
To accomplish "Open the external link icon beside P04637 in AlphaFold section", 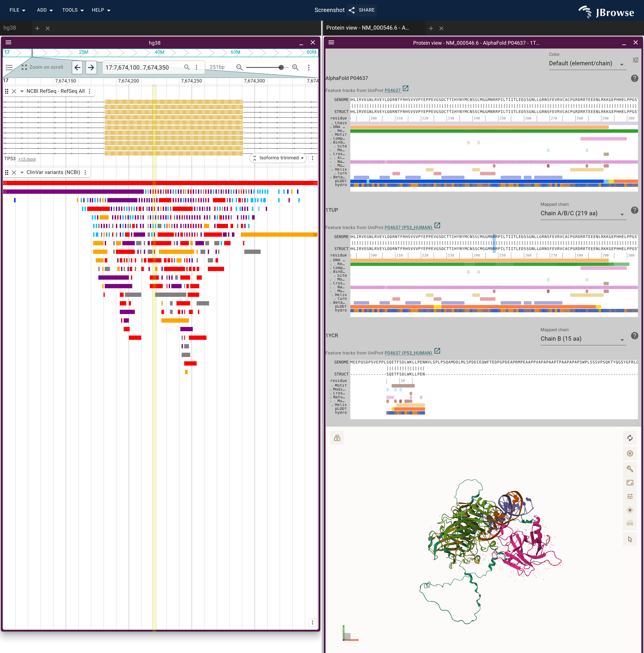I will pos(406,88).
